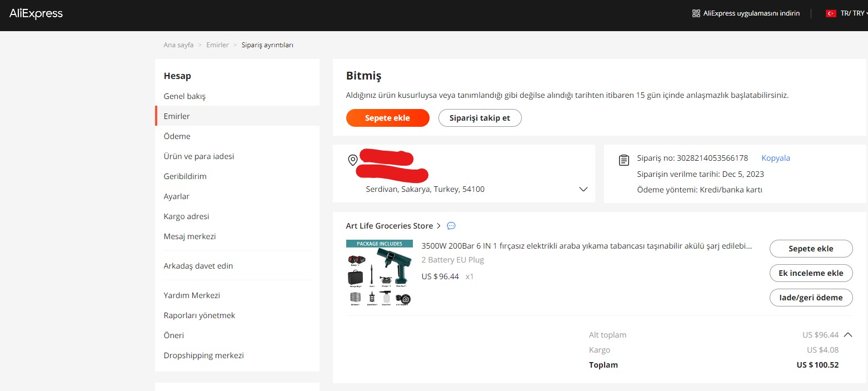Screen dimensions: 868x391
Task: Open chat with store message icon
Action: (x=451, y=226)
